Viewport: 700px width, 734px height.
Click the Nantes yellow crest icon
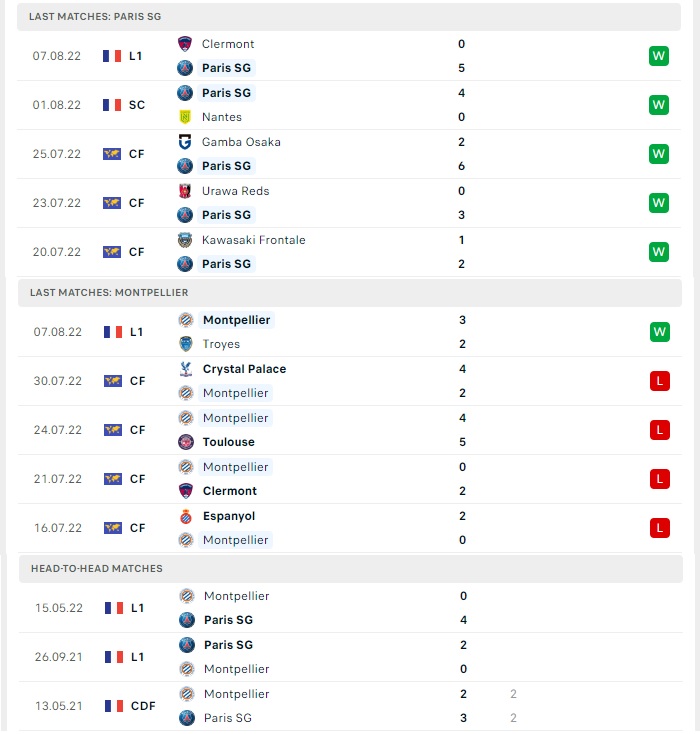[x=185, y=117]
